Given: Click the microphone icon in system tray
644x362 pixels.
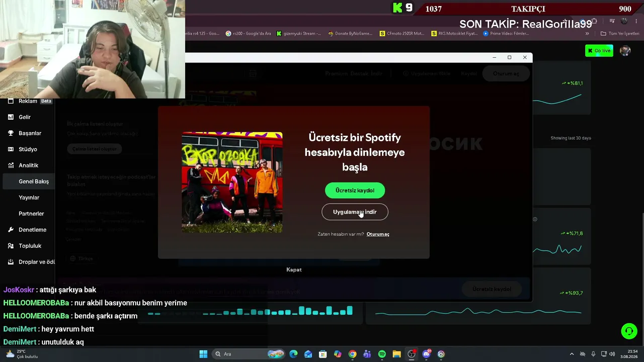Looking at the screenshot, I should coord(593,354).
